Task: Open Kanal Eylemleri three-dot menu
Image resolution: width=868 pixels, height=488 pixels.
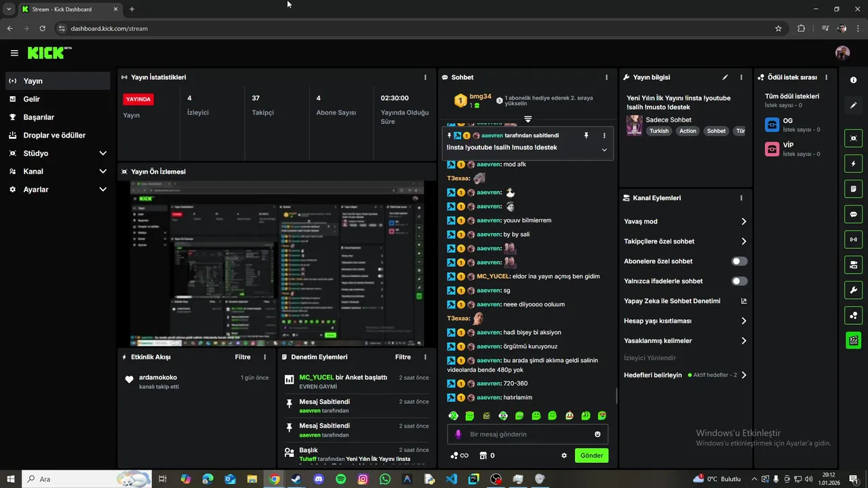Action: (x=741, y=198)
